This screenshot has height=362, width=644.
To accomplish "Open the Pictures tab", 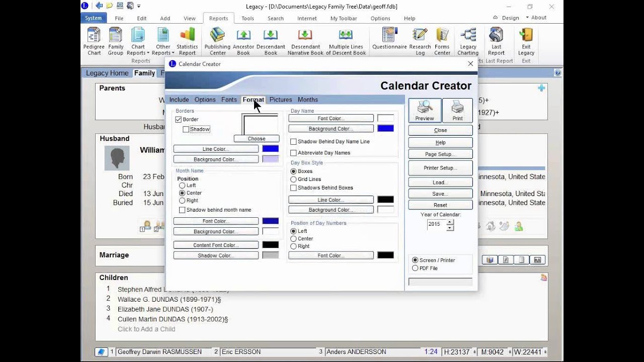I will tap(281, 100).
